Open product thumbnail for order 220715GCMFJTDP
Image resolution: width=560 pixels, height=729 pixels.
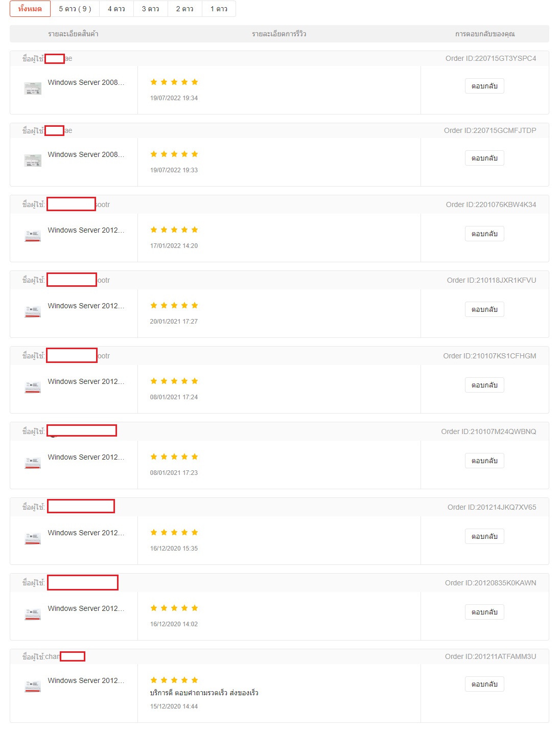click(33, 161)
